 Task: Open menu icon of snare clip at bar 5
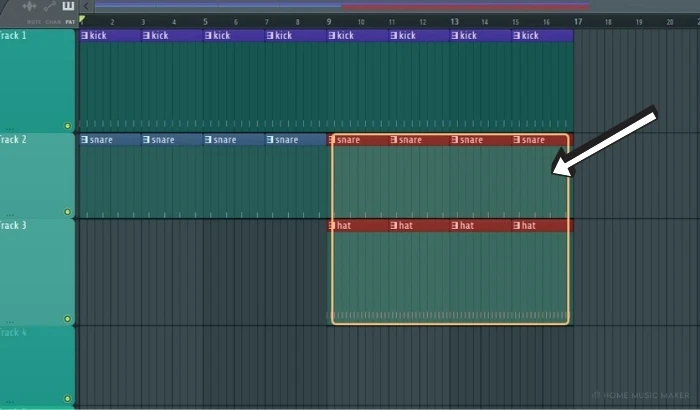(x=208, y=140)
